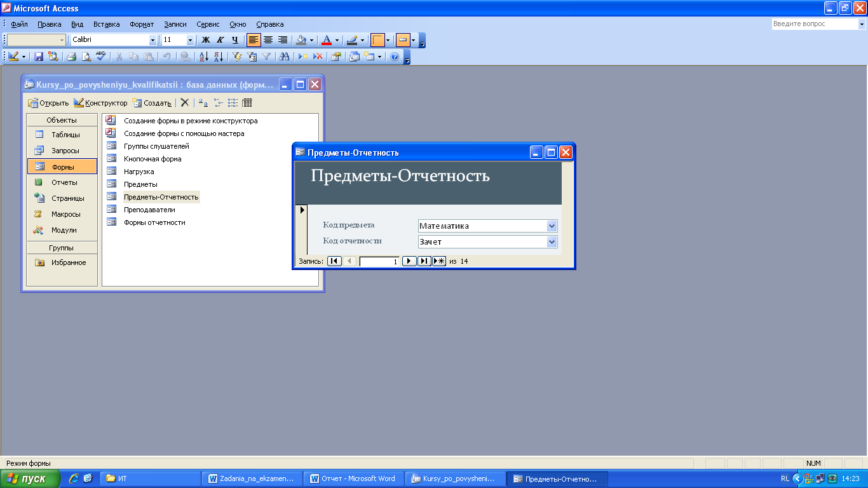Open the special effect dropdown arrow
868x488 pixels.
[413, 40]
